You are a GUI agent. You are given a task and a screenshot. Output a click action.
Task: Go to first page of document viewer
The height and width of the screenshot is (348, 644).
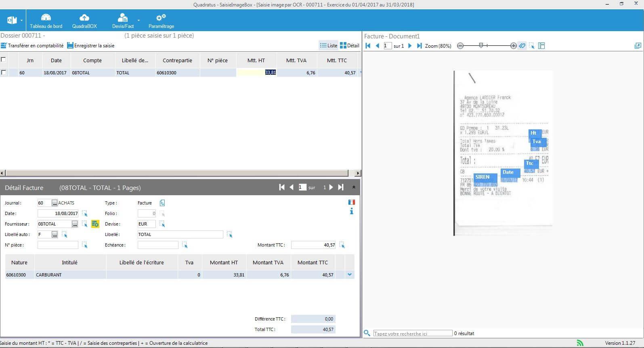368,46
